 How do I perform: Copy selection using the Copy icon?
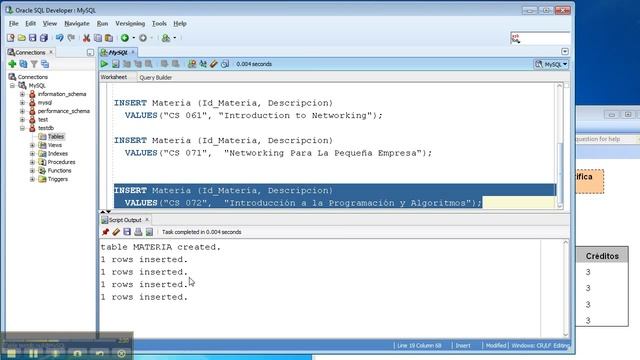coord(98,38)
